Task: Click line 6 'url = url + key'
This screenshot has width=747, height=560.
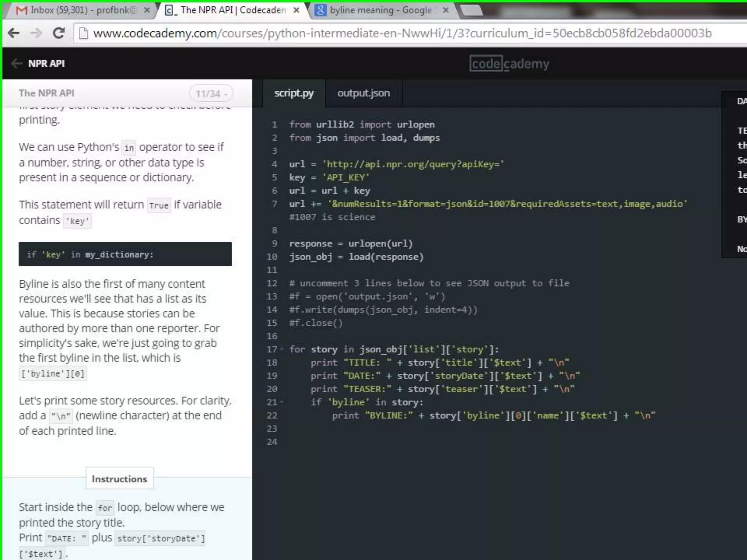Action: [x=329, y=191]
